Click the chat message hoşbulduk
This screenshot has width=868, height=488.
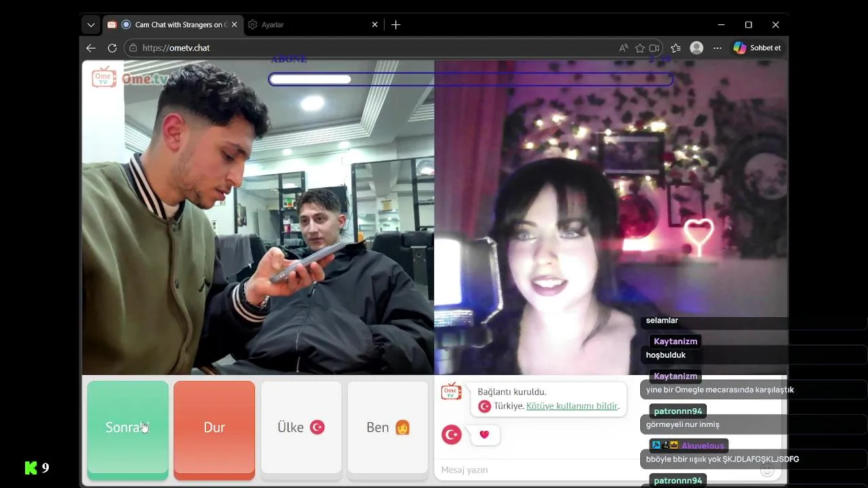click(x=666, y=355)
